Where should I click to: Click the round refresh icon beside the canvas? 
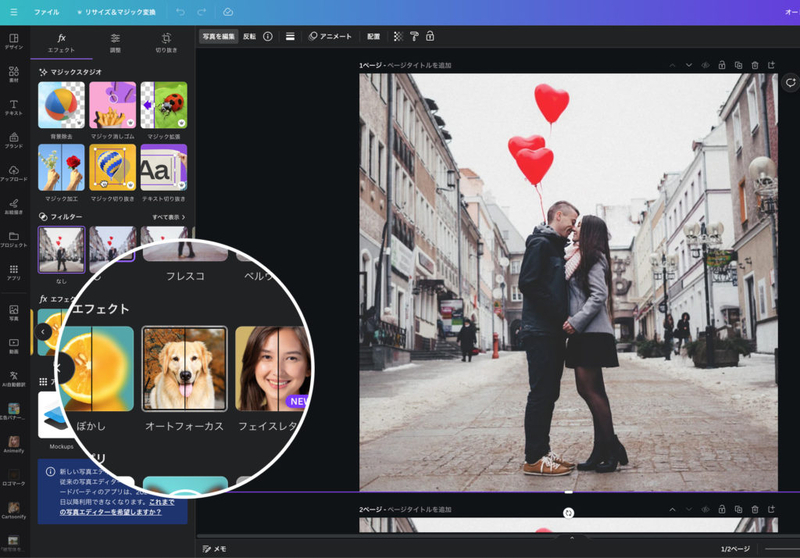790,83
